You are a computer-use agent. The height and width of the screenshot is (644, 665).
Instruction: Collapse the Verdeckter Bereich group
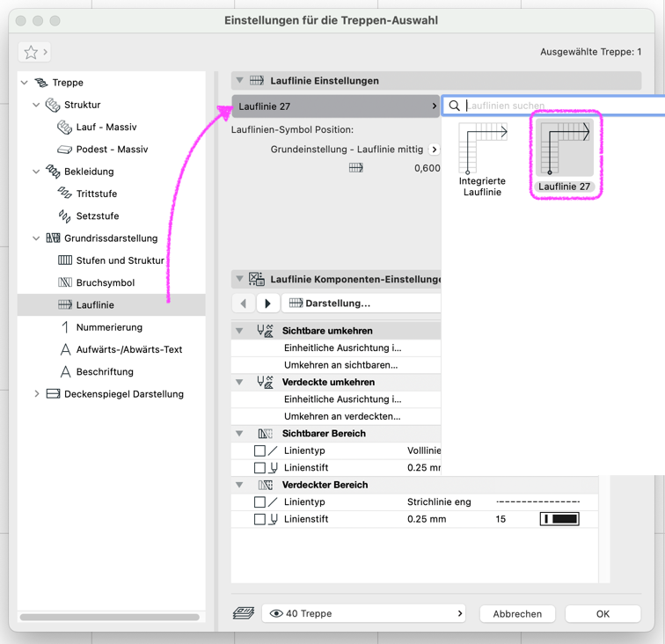239,485
